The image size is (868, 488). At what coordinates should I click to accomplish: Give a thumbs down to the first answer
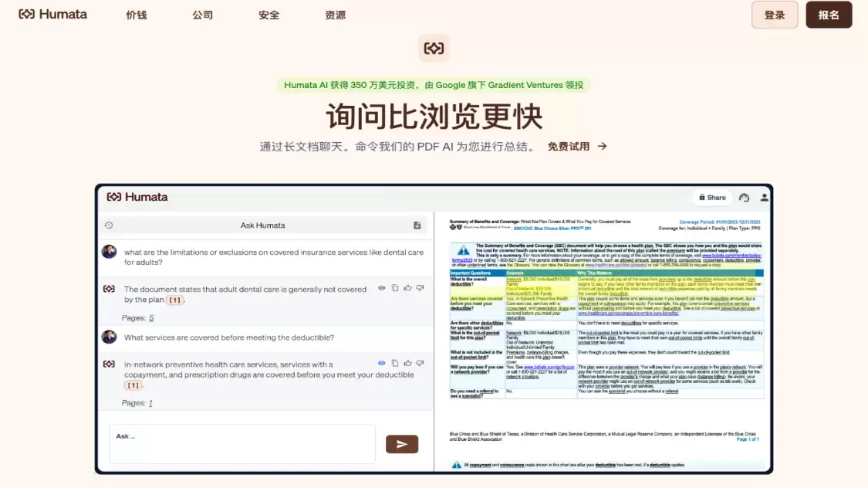(419, 288)
